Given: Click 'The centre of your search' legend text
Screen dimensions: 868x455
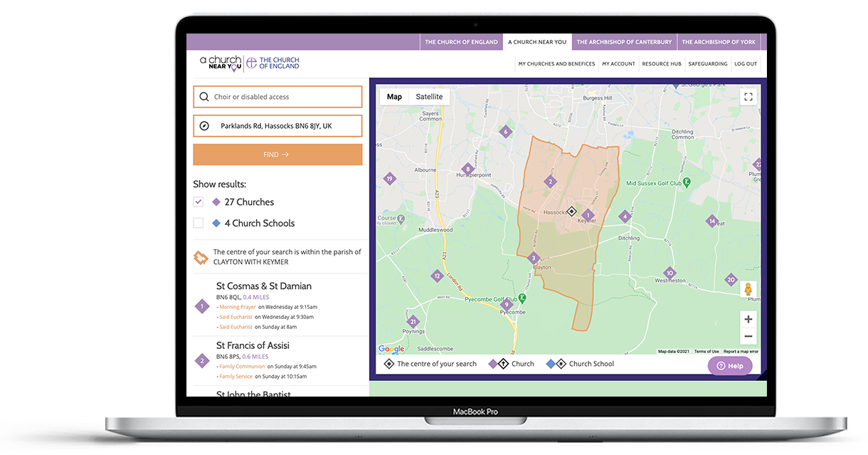Looking at the screenshot, I should pyautogui.click(x=437, y=364).
